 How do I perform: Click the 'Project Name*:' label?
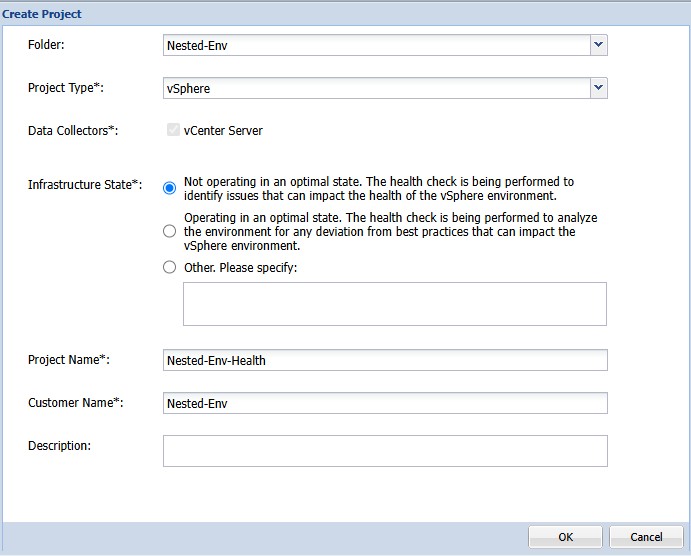69,360
